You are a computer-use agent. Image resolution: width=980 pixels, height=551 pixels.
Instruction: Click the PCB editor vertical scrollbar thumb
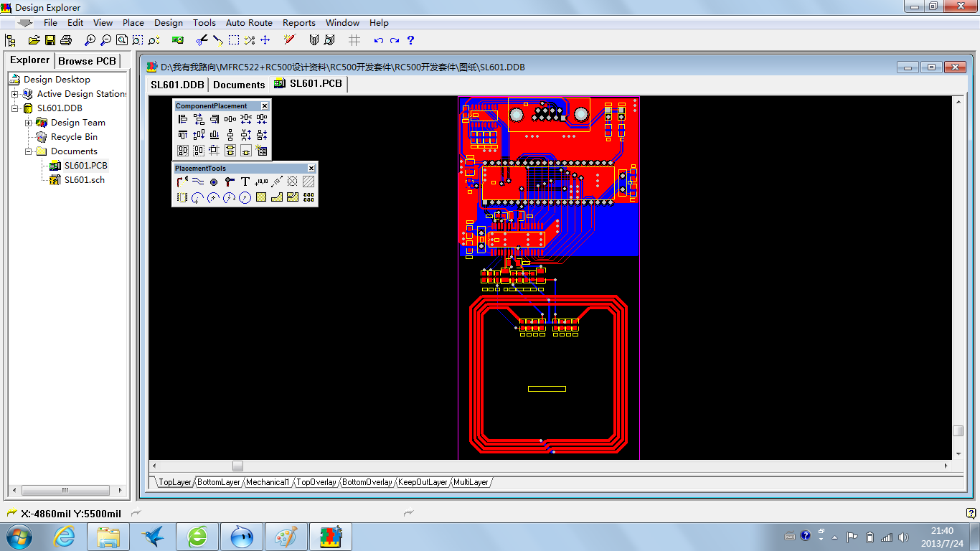coord(958,430)
